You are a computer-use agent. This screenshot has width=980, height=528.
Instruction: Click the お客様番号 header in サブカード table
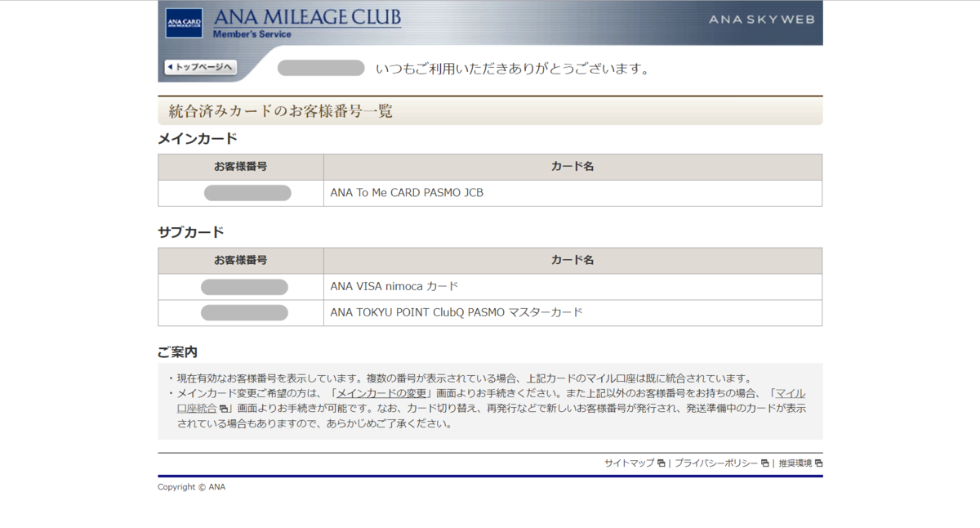[x=241, y=261]
